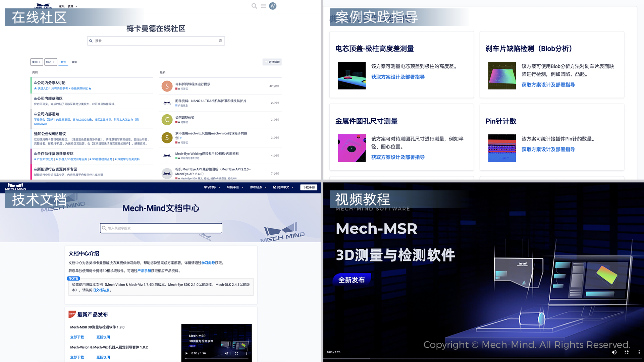644x362 pixels.
Task: Open the W user avatar menu
Action: tap(273, 6)
